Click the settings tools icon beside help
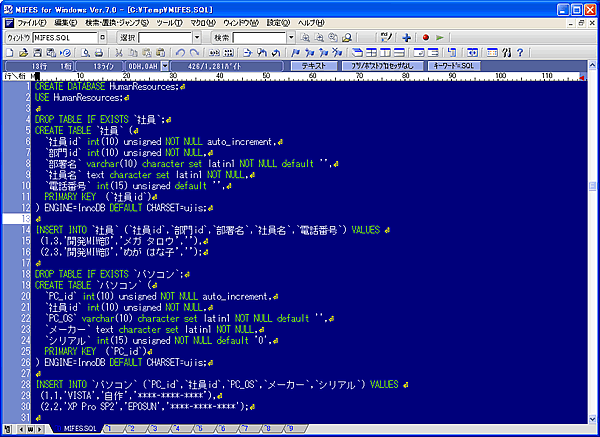600x437 pixels. (x=507, y=52)
